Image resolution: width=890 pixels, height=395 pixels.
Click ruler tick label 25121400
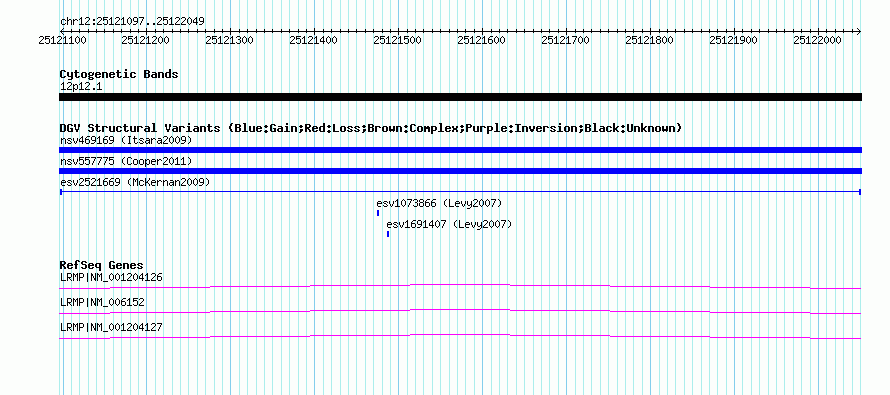click(314, 40)
